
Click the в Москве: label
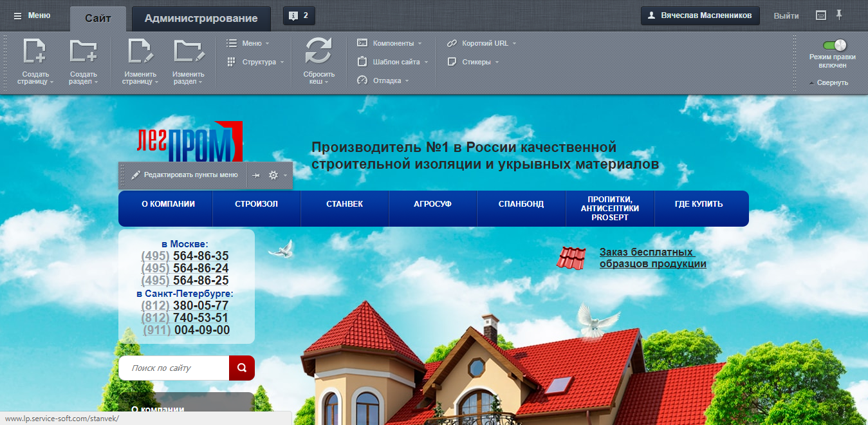185,244
